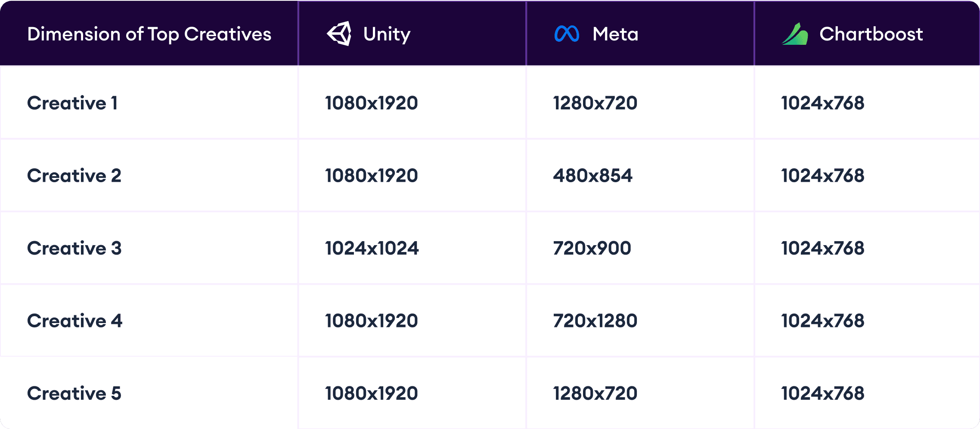Image resolution: width=980 pixels, height=429 pixels.
Task: Select the Creative 1 row label
Action: point(72,103)
